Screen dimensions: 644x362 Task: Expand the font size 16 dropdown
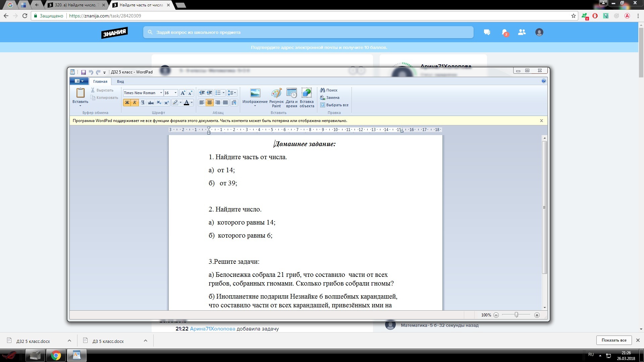tap(175, 93)
